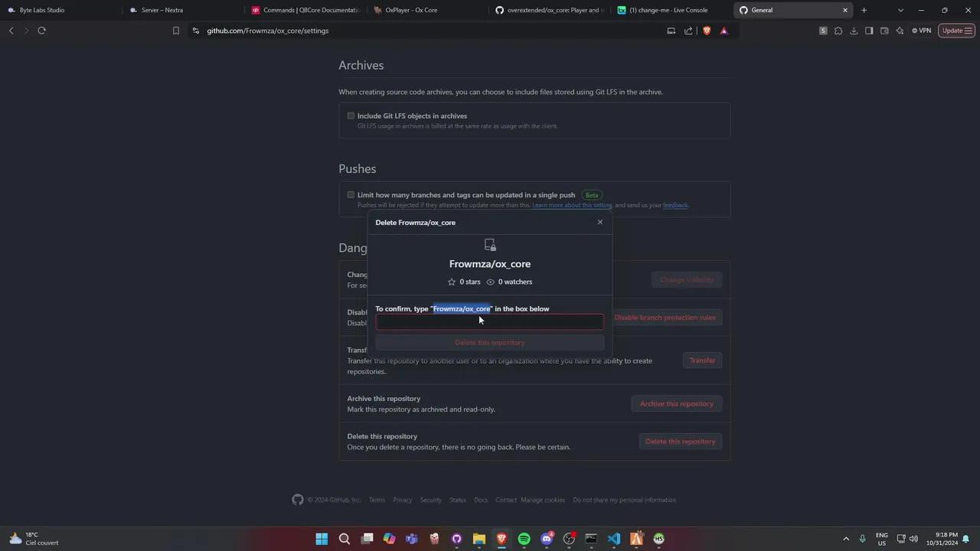Open the Privacy link in the footer

[x=403, y=500]
